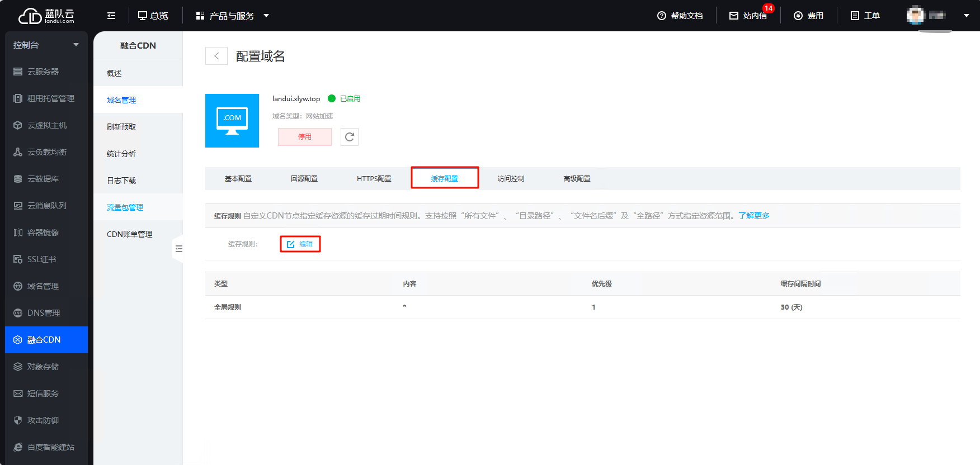Viewport: 980px width, 465px height.
Task: Open the user account dropdown arrow
Action: point(966,16)
